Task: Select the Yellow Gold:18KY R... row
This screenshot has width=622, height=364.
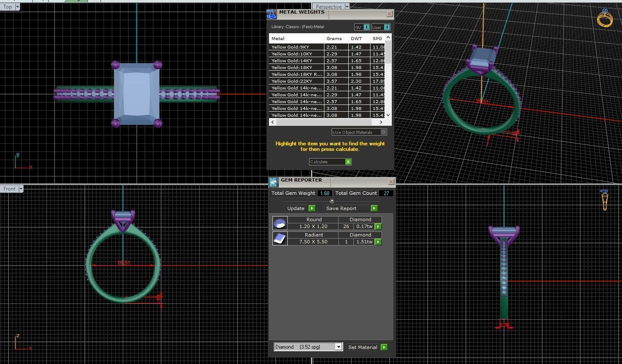Action: pyautogui.click(x=327, y=74)
